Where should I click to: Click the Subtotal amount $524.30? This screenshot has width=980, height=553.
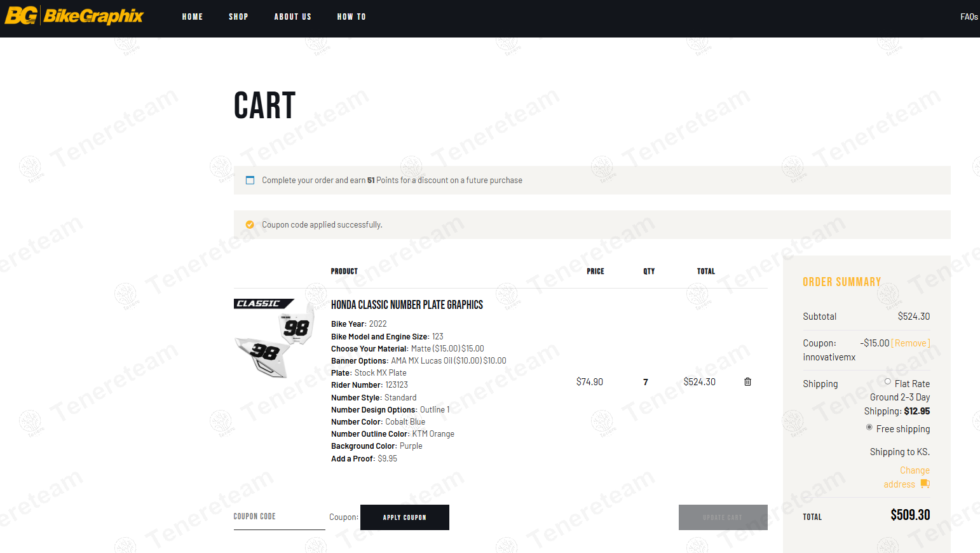click(x=914, y=317)
